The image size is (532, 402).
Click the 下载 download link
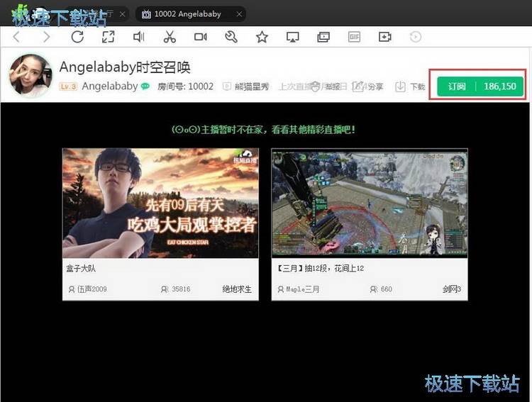(x=410, y=86)
